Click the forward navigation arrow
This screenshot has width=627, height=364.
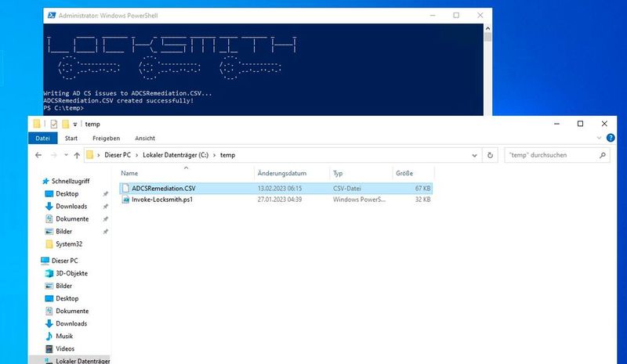point(53,155)
